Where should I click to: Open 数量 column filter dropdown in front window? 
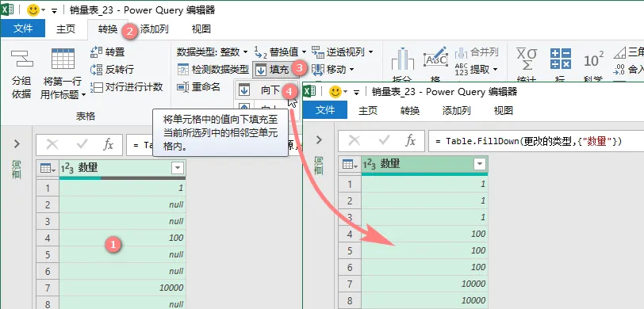[480, 164]
